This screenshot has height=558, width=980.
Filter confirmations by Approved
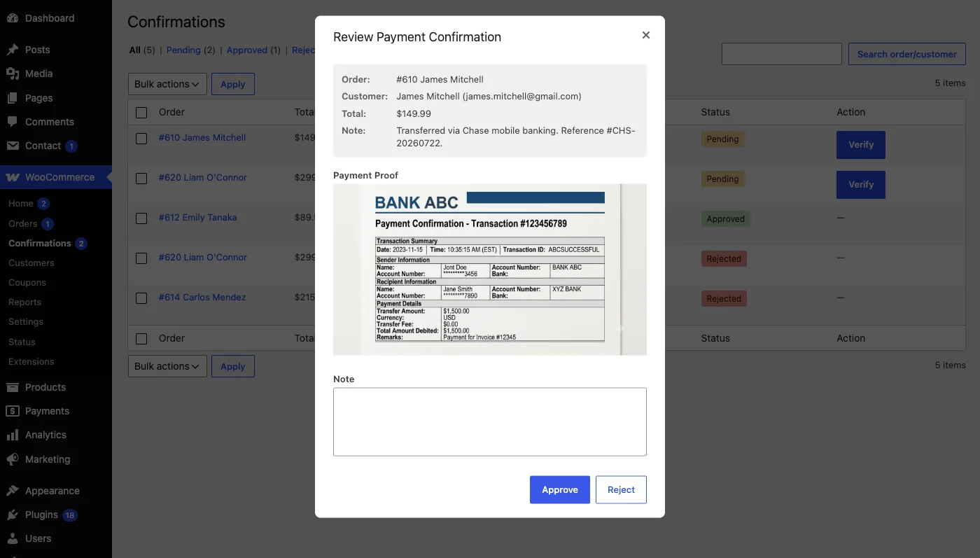tap(247, 50)
